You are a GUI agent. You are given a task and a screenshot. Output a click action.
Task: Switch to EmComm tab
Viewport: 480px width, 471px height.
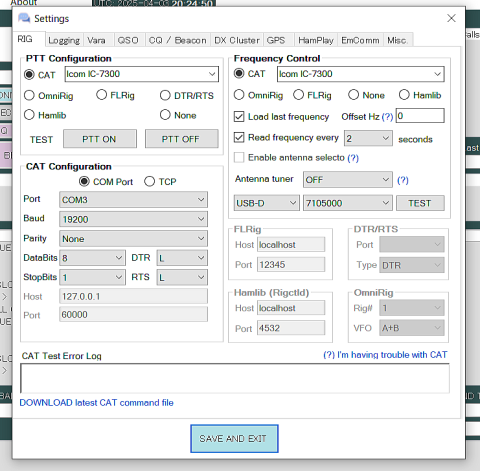pyautogui.click(x=360, y=40)
